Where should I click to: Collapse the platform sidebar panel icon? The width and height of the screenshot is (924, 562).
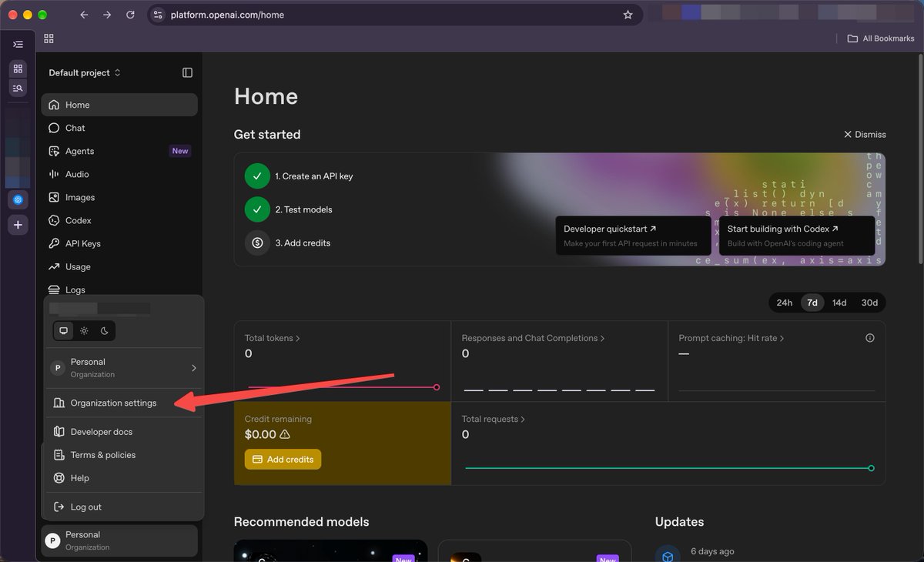pos(187,72)
